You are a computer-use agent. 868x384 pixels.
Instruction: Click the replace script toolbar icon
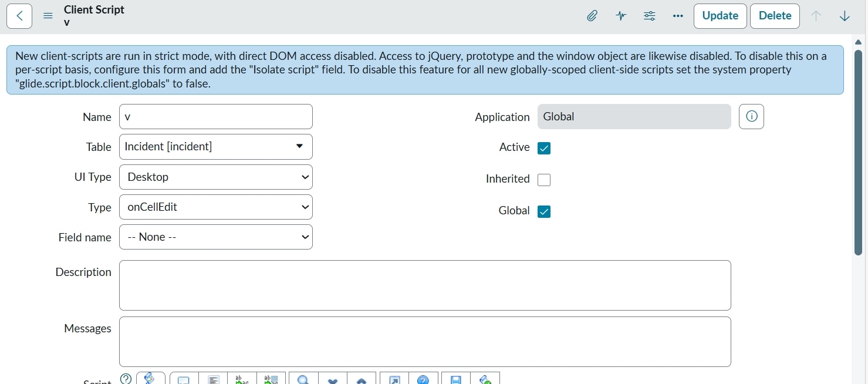coord(242,378)
